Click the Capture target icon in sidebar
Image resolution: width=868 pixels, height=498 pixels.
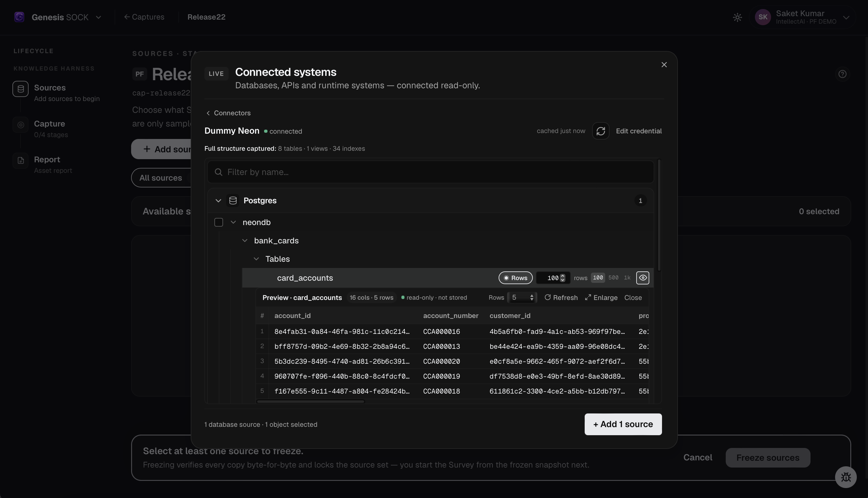[x=21, y=125]
